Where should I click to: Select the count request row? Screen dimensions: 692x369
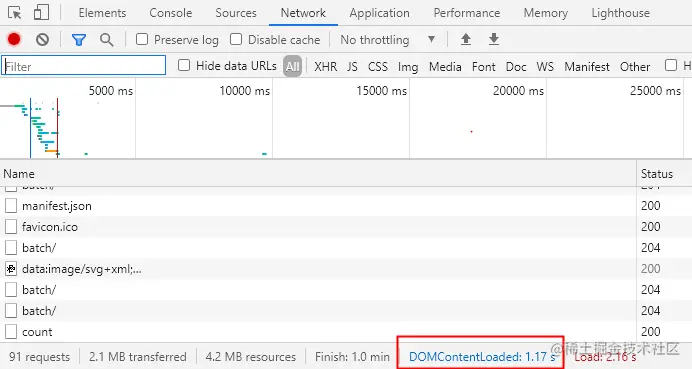click(x=346, y=332)
